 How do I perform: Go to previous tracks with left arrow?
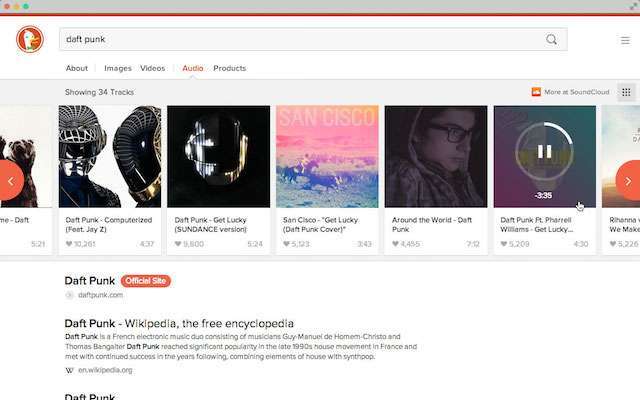(x=11, y=180)
